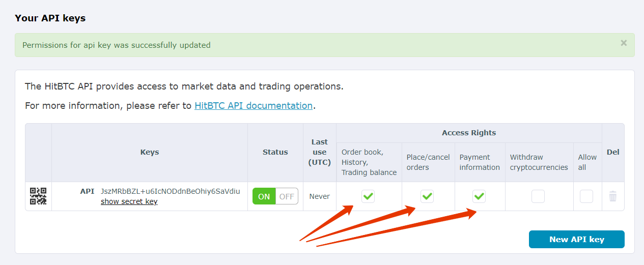Click the Access Rights header
The image size is (644, 265).
[x=469, y=133]
